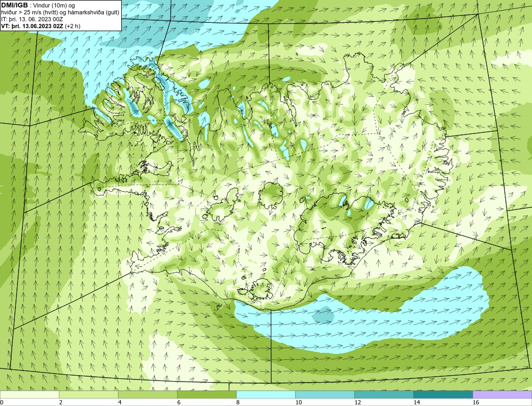The image size is (532, 406).
Task: Click the scale label '4'
Action: coord(120,402)
